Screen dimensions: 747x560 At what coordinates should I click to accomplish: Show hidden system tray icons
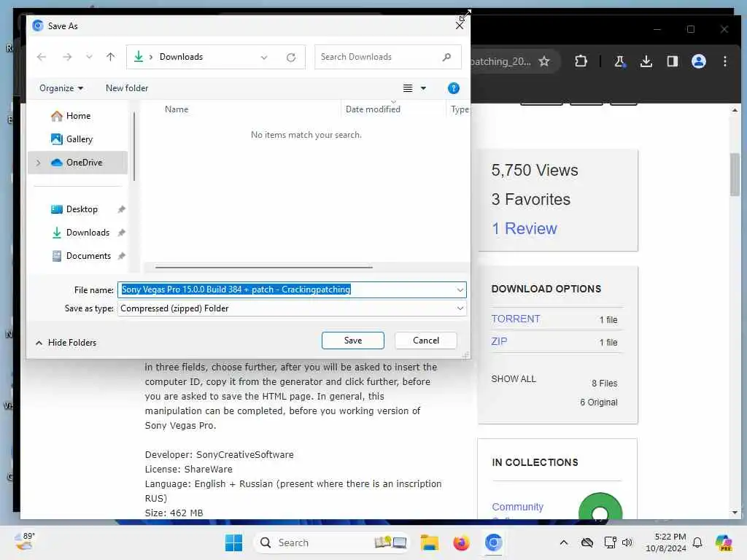pyautogui.click(x=564, y=542)
